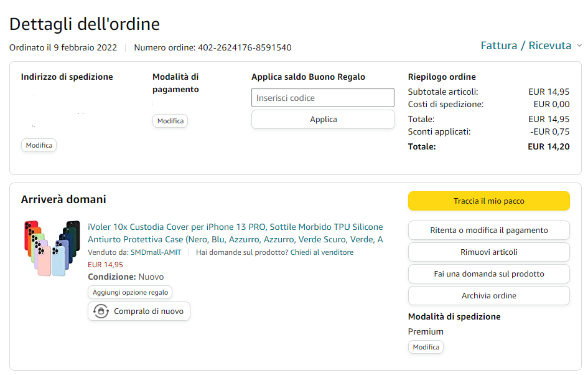Expand the Fattura / Ricevuta dropdown
The height and width of the screenshot is (375, 588).
(526, 45)
